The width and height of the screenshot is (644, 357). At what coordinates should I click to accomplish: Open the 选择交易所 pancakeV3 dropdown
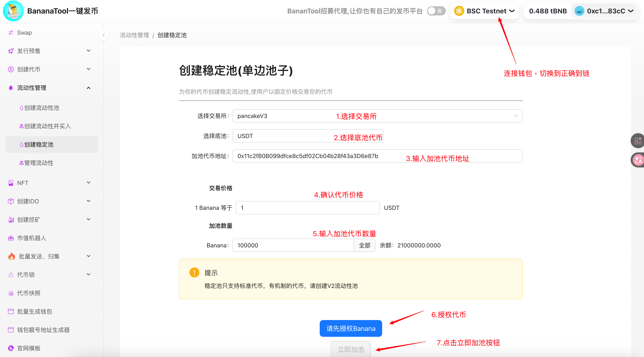pyautogui.click(x=377, y=116)
